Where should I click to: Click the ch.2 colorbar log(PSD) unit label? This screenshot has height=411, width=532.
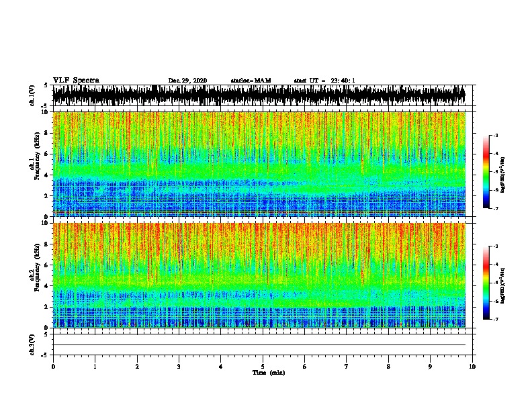tap(502, 285)
